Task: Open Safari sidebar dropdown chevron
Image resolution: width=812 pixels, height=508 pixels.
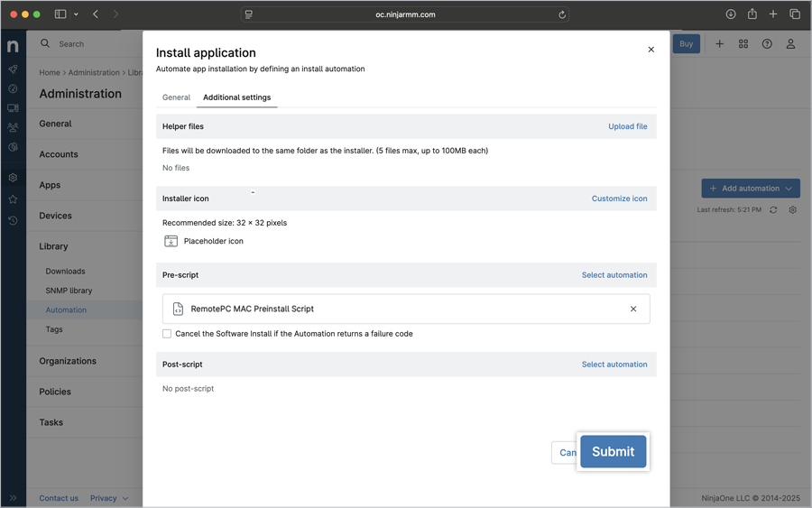Action: click(76, 14)
